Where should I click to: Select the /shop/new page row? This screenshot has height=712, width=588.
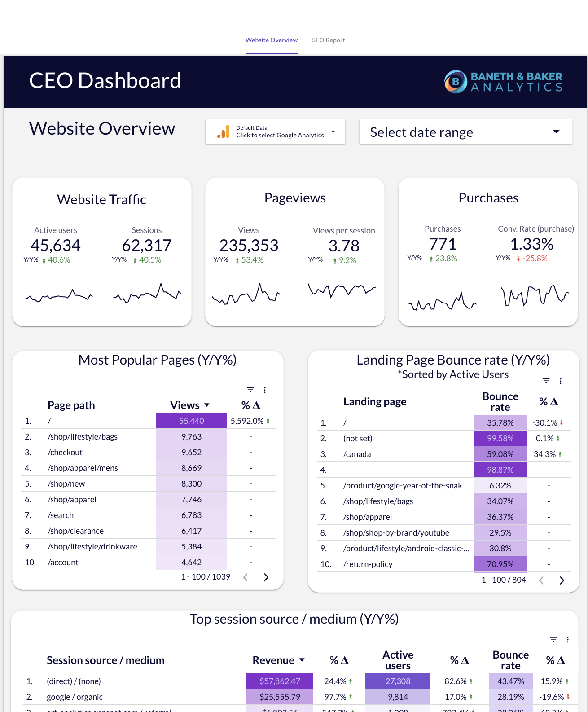(148, 484)
